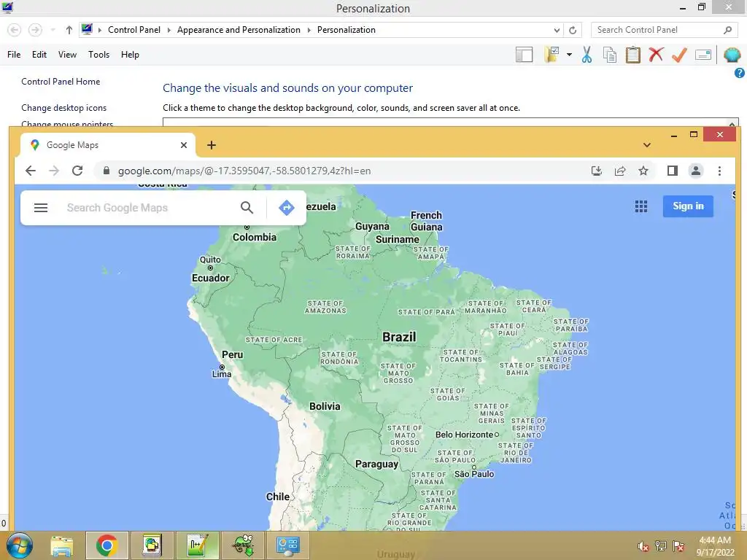Open Chrome profile avatar icon

(695, 171)
